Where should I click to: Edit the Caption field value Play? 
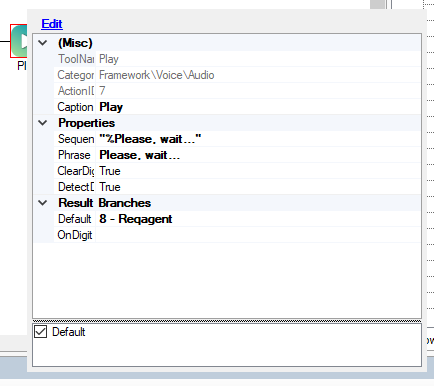click(x=258, y=107)
